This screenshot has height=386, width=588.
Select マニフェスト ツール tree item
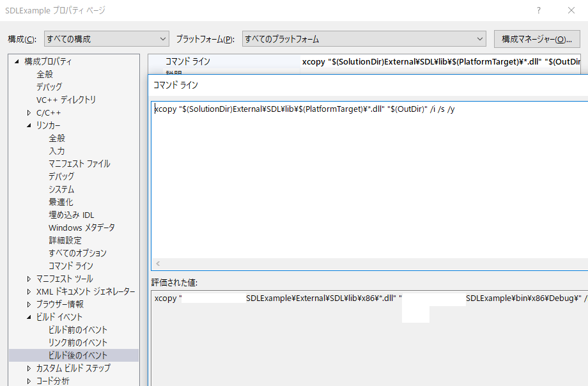pos(65,279)
